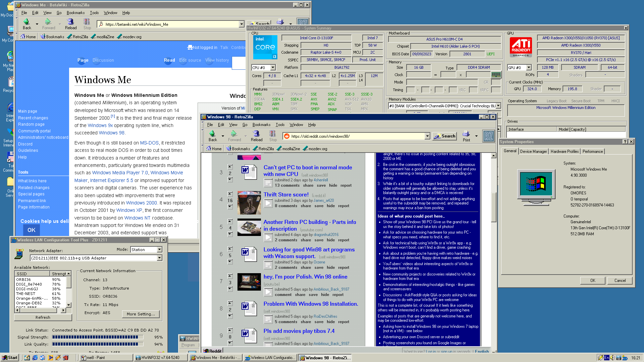Downvote 'Another Retro PC building' post

coord(230,234)
